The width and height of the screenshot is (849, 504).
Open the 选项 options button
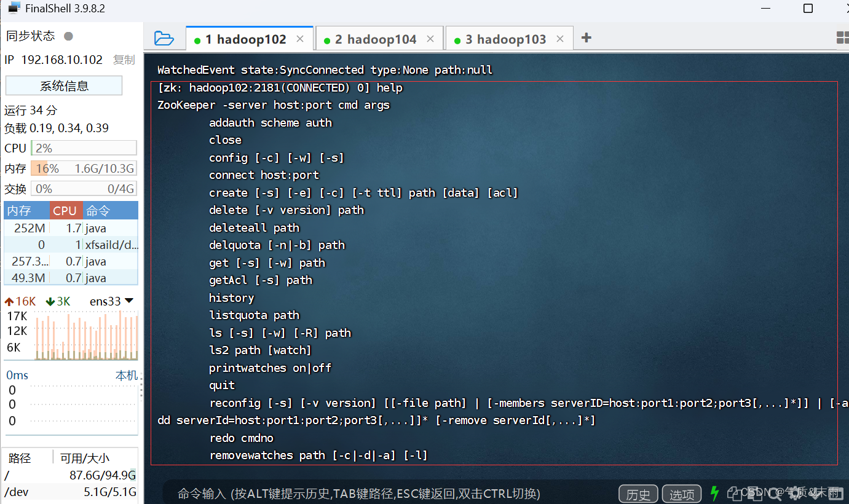pyautogui.click(x=682, y=494)
